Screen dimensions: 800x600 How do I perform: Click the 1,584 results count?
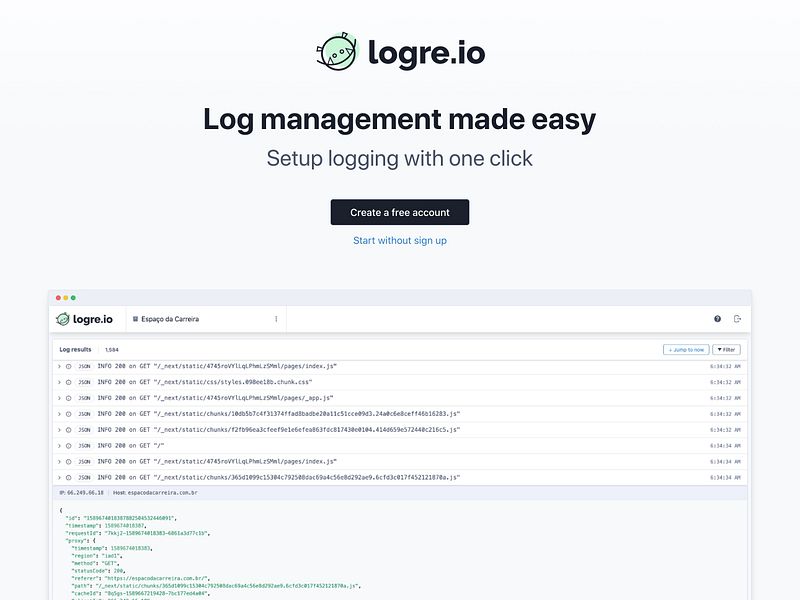[x=112, y=350]
